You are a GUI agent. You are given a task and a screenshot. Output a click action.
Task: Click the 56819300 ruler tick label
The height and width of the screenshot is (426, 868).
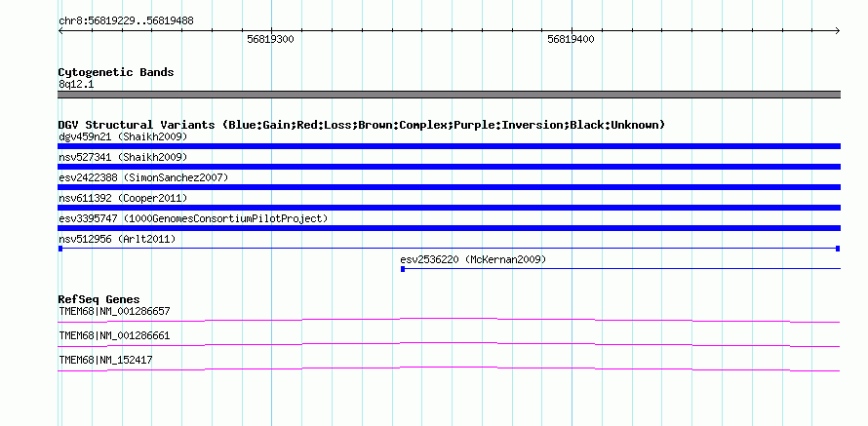[x=271, y=39]
